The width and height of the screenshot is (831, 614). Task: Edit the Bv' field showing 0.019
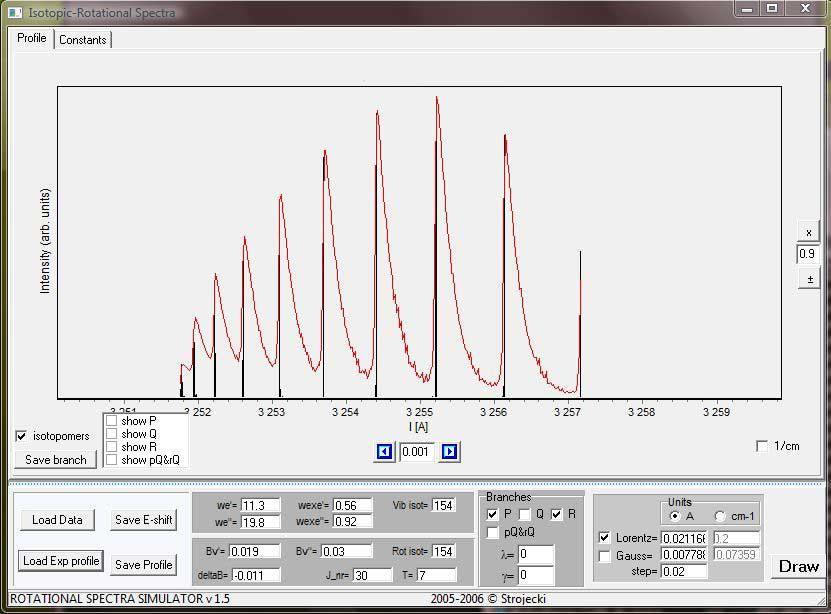pos(254,551)
